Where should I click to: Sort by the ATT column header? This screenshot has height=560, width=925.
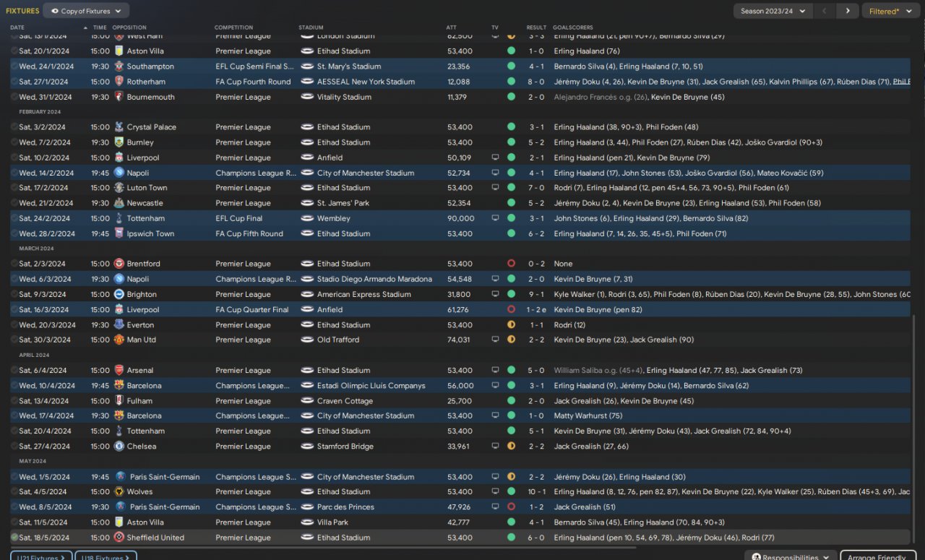[452, 27]
